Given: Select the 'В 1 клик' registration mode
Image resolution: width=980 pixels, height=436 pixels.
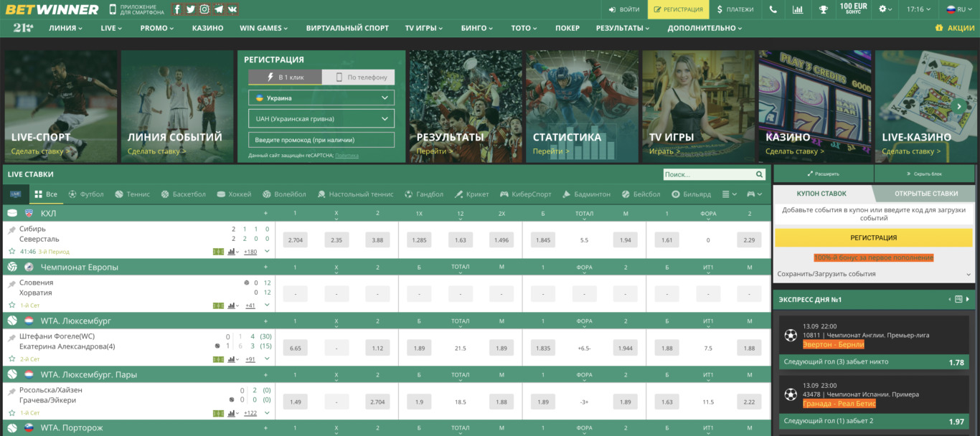Looking at the screenshot, I should (x=286, y=77).
